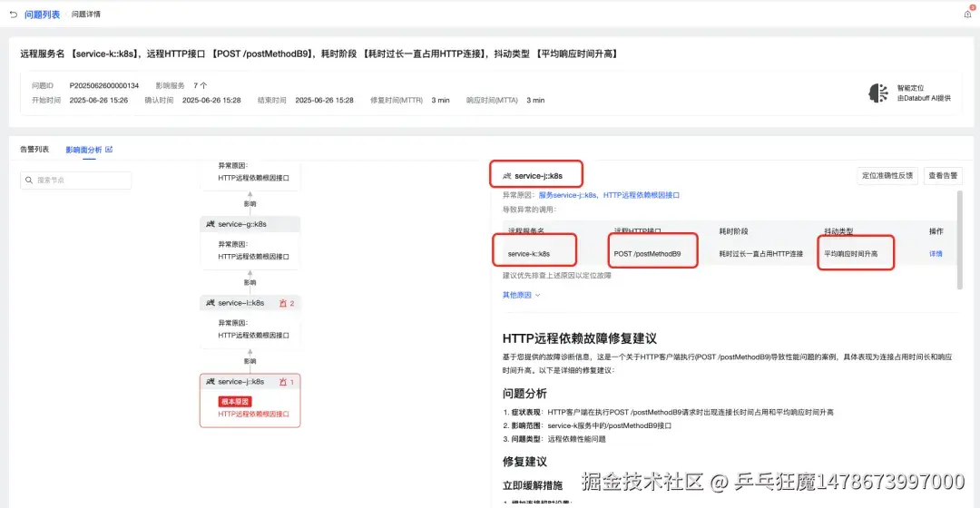Click the Databuff AI 智能定位 icon

(x=878, y=93)
